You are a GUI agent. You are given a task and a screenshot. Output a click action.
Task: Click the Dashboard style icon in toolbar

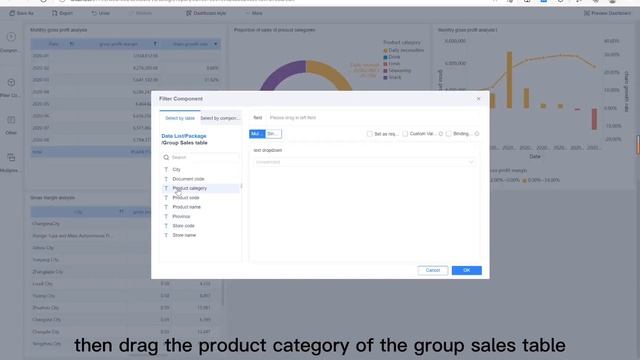click(189, 13)
